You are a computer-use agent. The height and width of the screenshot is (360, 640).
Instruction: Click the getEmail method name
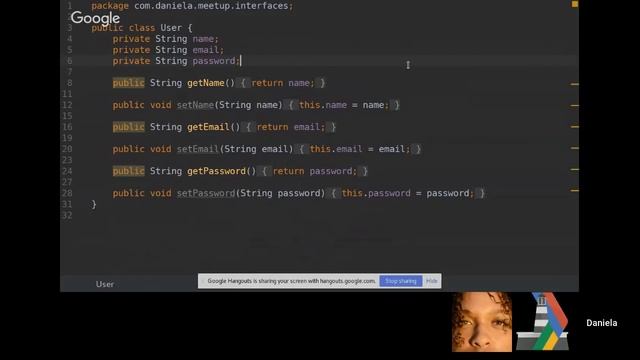pos(208,127)
